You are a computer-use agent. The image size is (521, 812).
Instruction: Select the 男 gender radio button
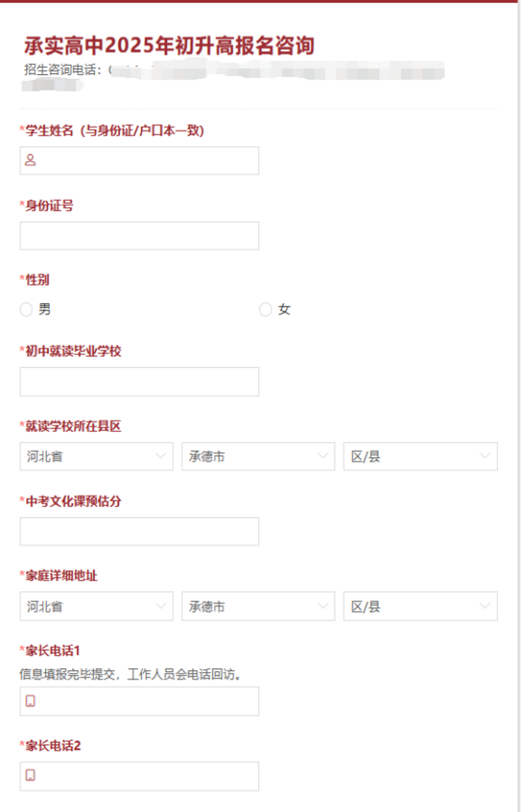click(26, 310)
